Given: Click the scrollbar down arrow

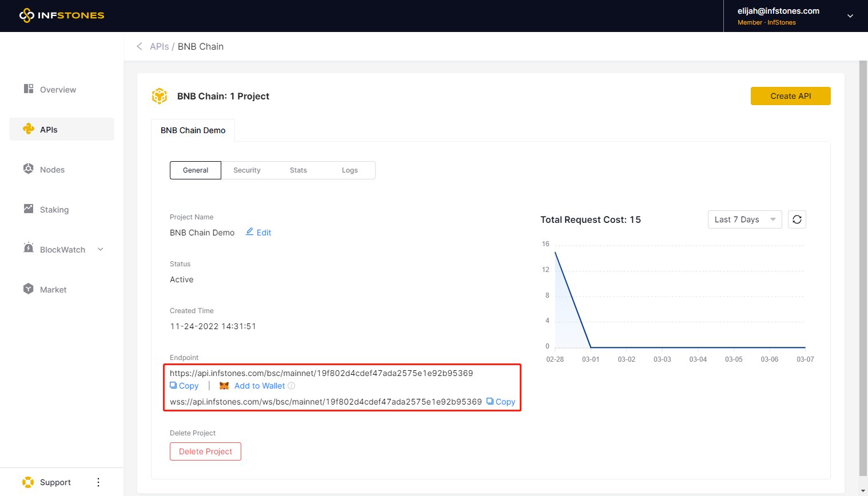Looking at the screenshot, I should tap(863, 491).
